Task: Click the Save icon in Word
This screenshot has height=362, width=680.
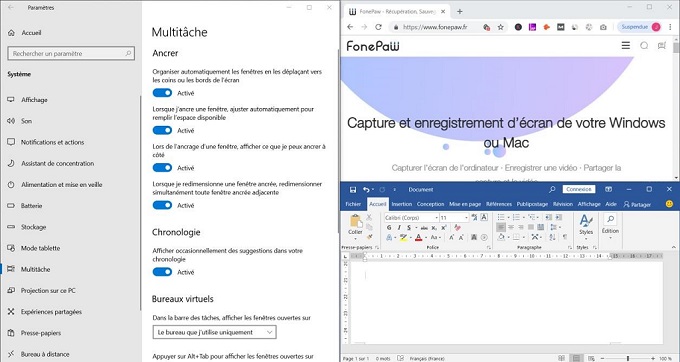Action: click(x=353, y=189)
